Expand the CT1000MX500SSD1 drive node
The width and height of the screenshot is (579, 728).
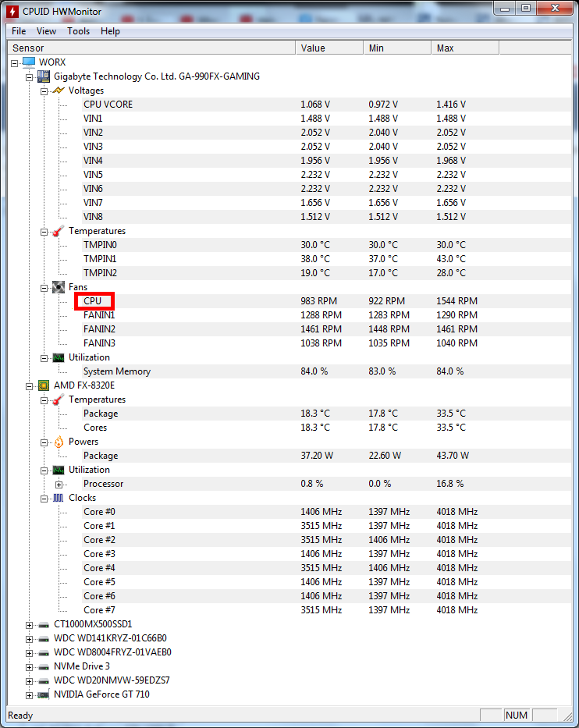(29, 625)
